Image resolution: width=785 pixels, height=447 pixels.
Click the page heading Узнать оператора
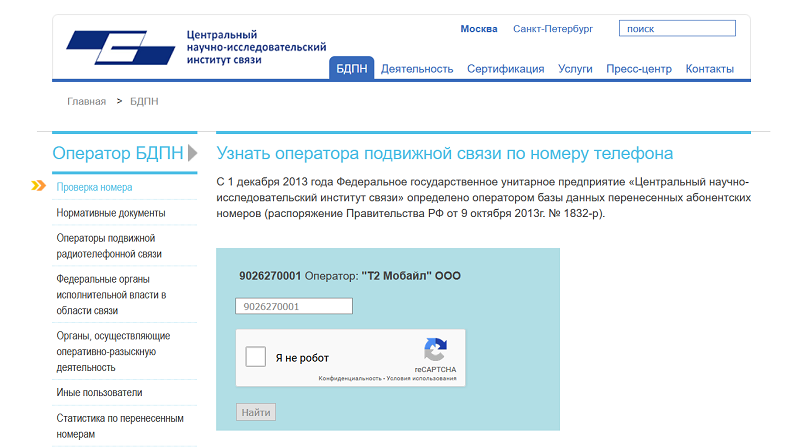click(x=445, y=153)
